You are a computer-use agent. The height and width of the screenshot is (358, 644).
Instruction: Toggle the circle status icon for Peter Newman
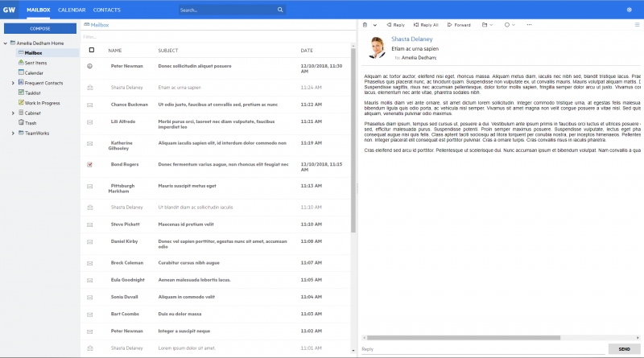[x=90, y=66]
